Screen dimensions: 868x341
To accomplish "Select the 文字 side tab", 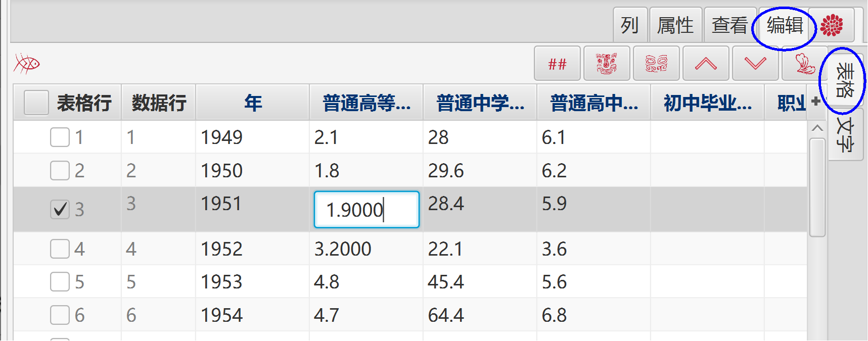I will tap(845, 134).
